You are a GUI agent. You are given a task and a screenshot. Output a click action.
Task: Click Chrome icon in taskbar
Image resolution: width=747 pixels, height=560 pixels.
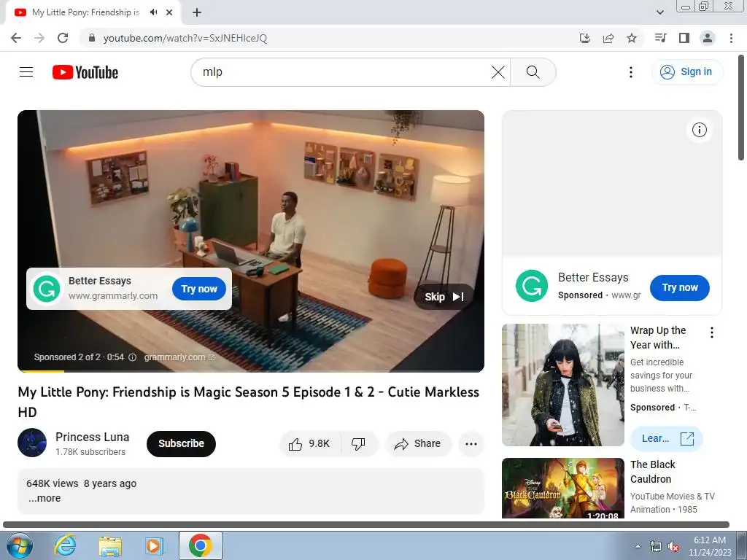[x=200, y=545]
